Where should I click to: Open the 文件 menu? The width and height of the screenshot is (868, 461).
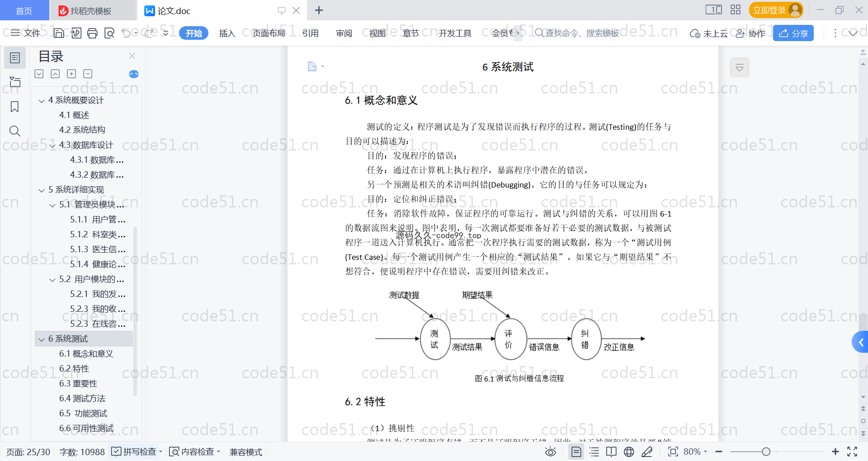point(26,33)
